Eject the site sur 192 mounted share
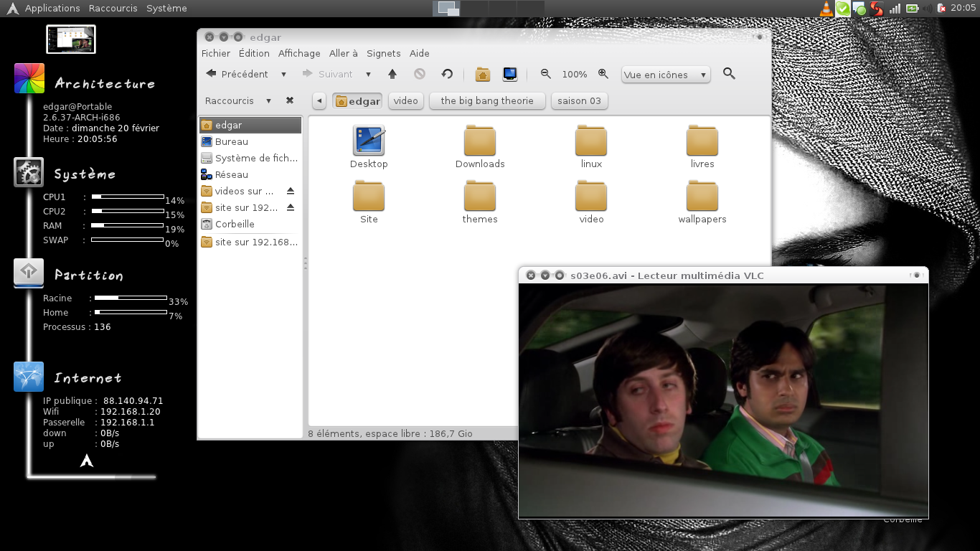The height and width of the screenshot is (551, 980). pos(291,207)
